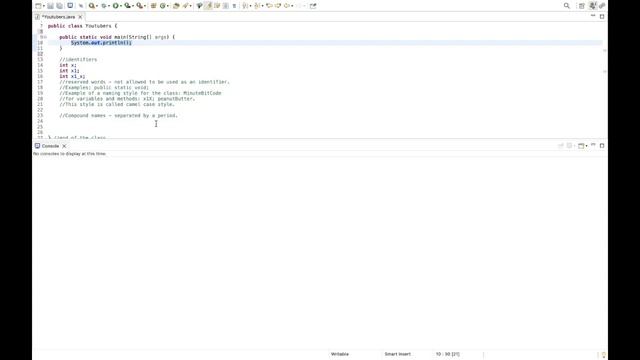Viewport: 640px width, 360px height.
Task: Click the New file toolbar icon
Action: (x=38, y=6)
